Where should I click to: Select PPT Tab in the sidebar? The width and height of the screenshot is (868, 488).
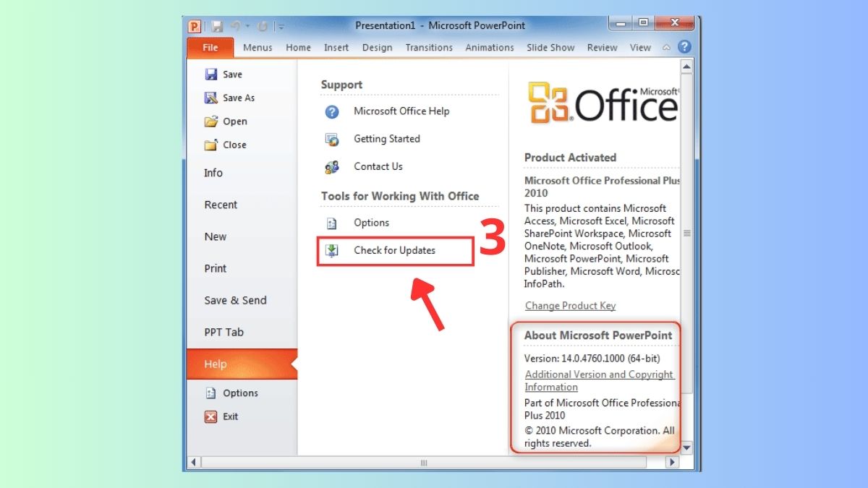(x=224, y=332)
